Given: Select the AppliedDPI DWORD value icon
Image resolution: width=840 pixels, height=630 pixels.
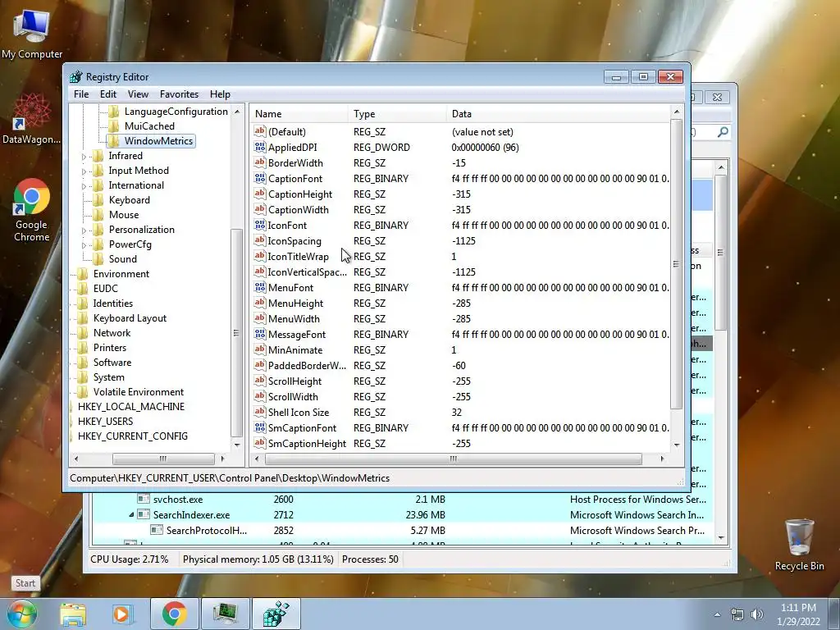Looking at the screenshot, I should pos(260,147).
